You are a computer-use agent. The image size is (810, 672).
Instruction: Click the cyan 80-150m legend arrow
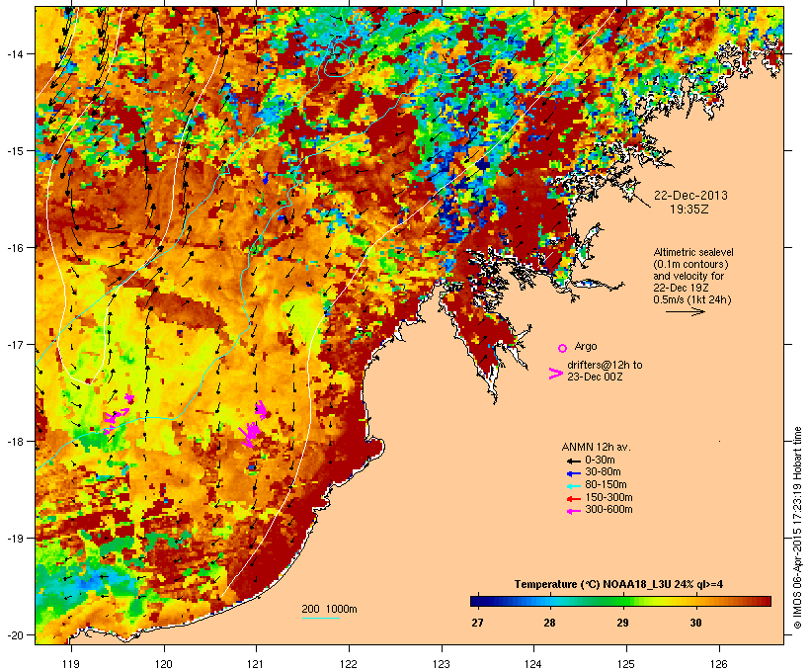click(573, 486)
